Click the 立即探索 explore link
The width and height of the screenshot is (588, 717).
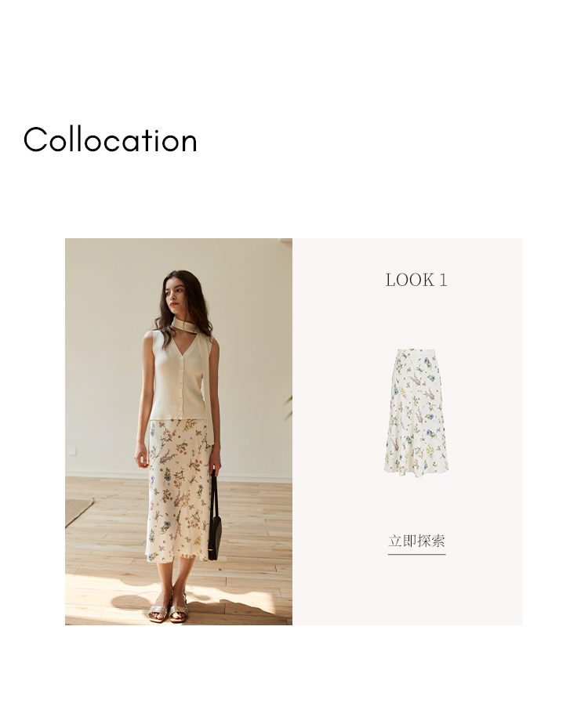tap(416, 541)
